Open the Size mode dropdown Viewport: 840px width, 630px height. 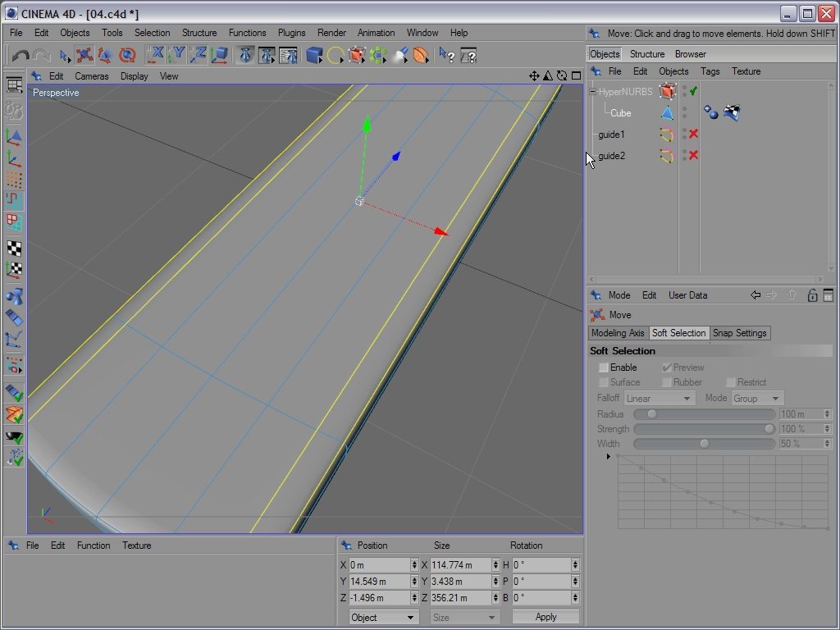465,618
